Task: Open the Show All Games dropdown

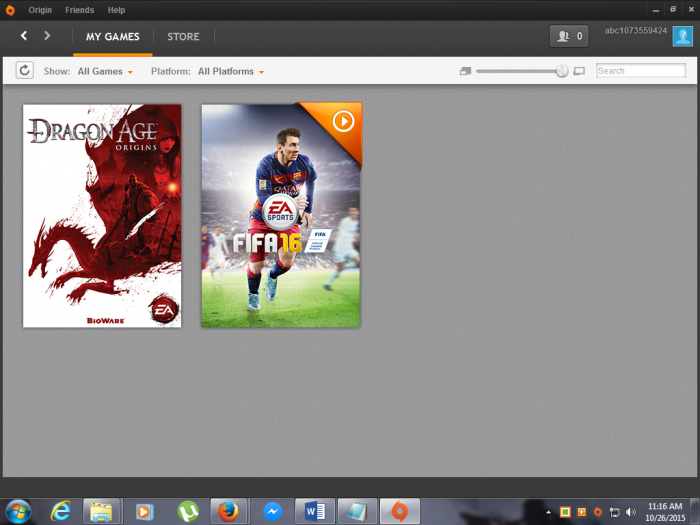Action: pyautogui.click(x=105, y=71)
